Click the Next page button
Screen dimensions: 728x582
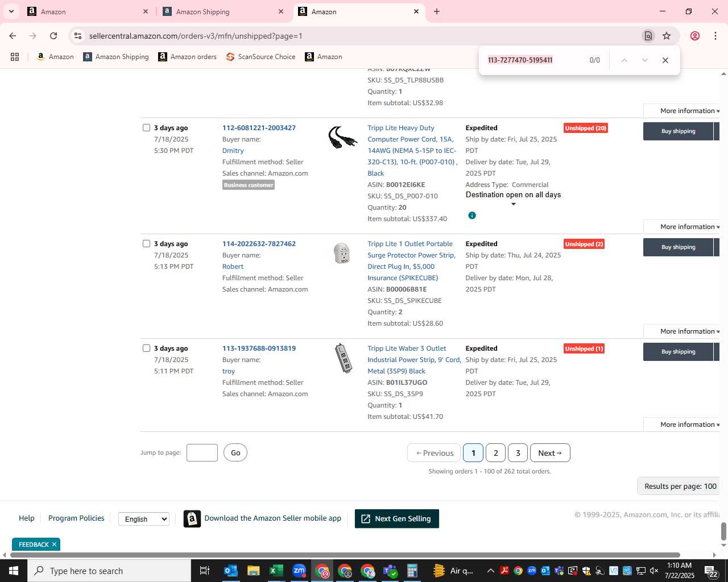550,453
